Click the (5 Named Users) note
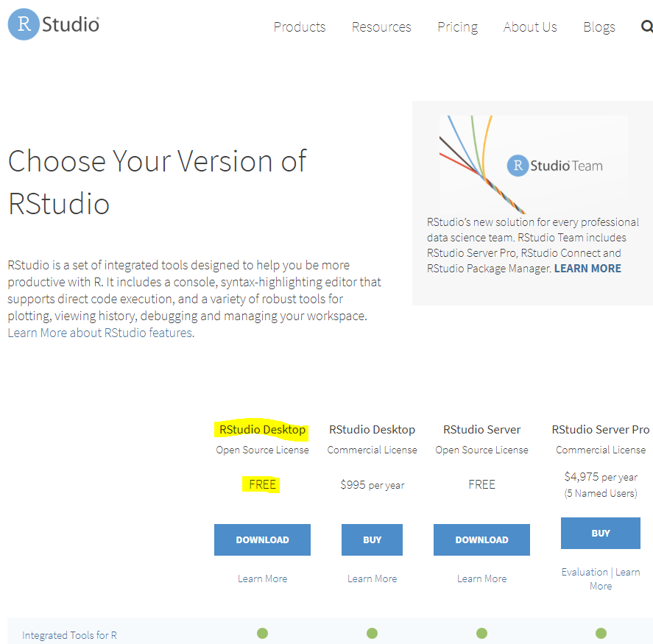 pos(601,493)
